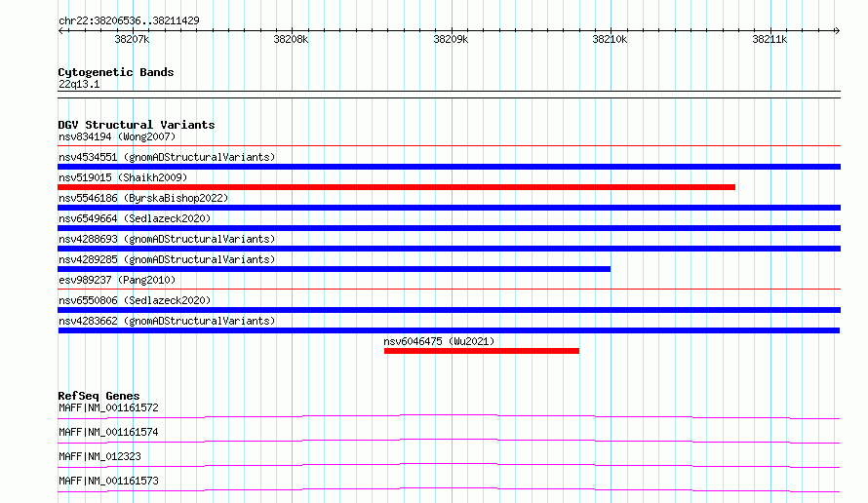The width and height of the screenshot is (868, 503).
Task: Open variant nsv4283662 gnomAD label
Action: pos(167,321)
